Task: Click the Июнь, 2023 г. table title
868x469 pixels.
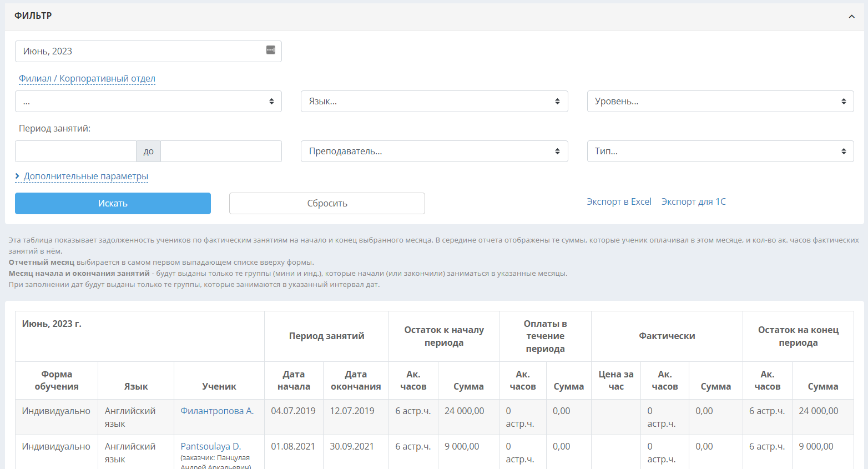Action: (x=52, y=324)
